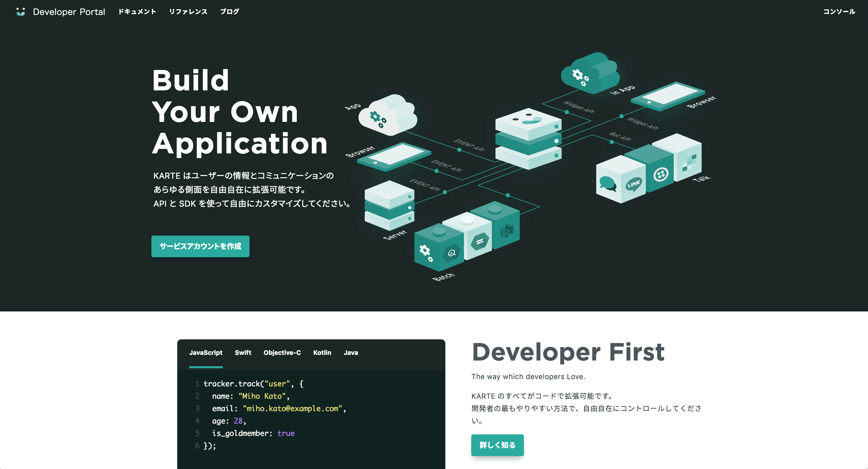The width and height of the screenshot is (868, 469).
Task: Switch to the Swift code tab
Action: coord(243,353)
